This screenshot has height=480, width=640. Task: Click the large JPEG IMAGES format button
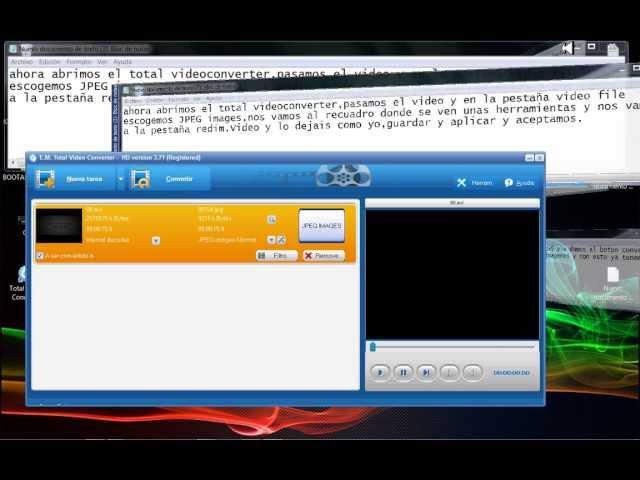click(322, 226)
